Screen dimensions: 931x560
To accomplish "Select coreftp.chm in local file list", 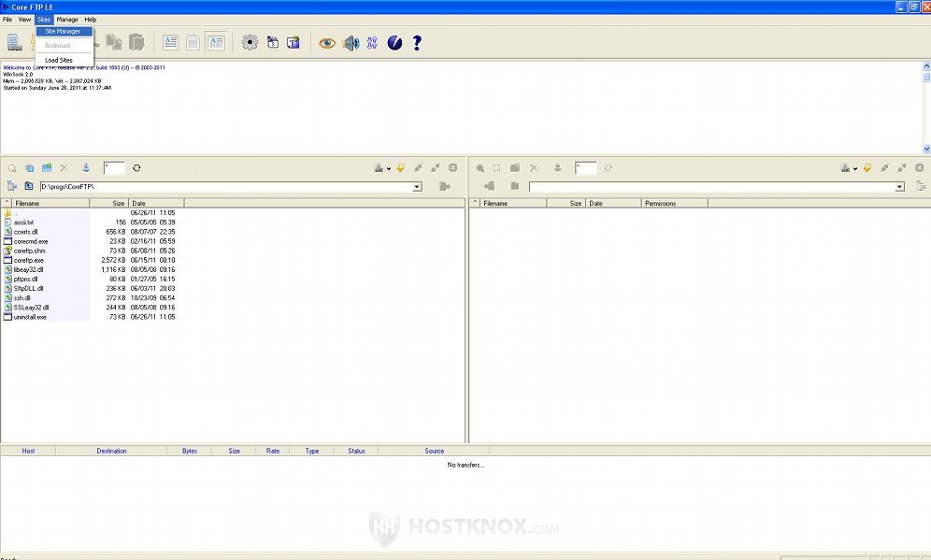I will pyautogui.click(x=29, y=251).
